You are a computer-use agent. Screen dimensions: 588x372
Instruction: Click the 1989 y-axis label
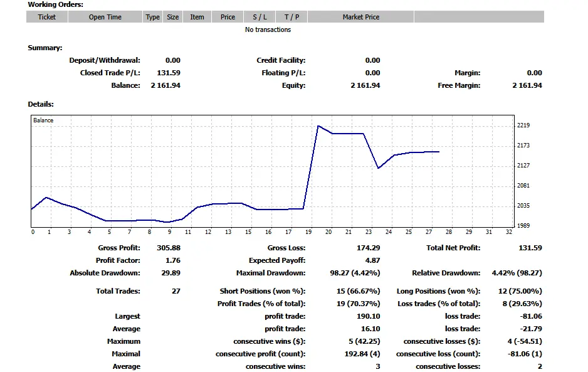523,226
